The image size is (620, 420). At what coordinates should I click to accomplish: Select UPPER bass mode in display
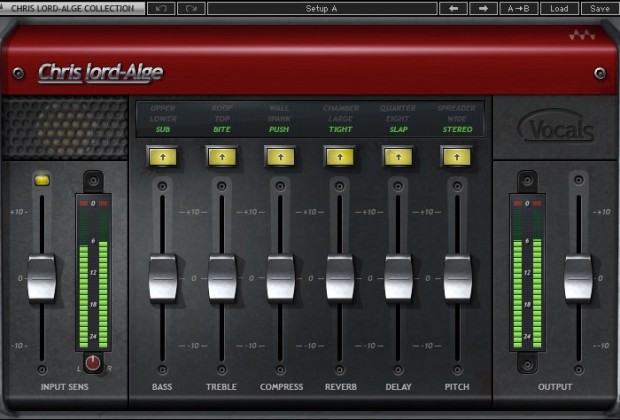coord(163,108)
